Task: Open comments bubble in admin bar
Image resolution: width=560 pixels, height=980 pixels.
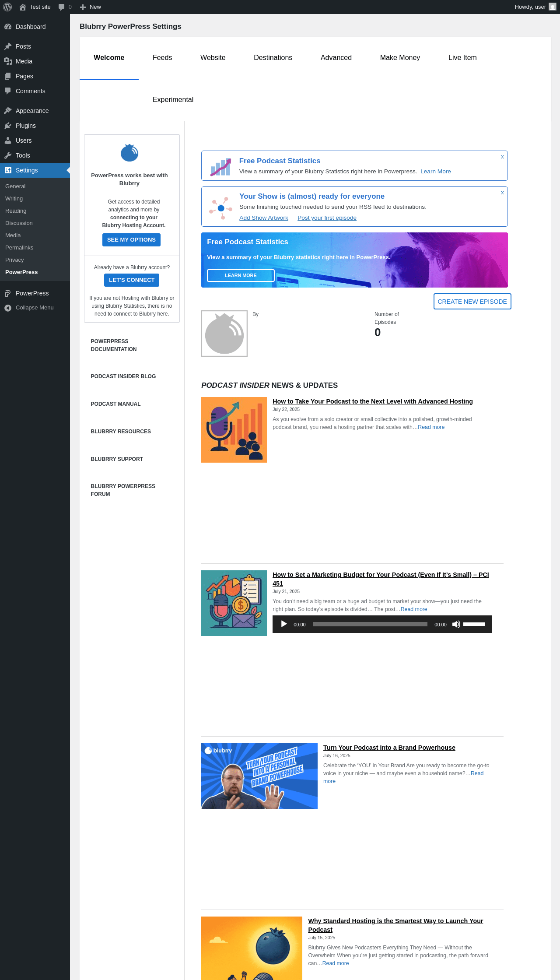Action: 61,7
